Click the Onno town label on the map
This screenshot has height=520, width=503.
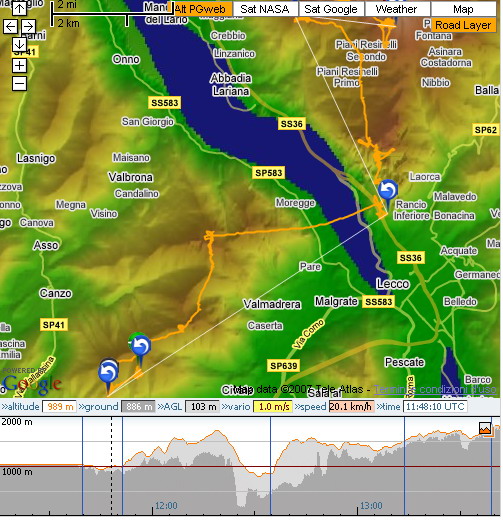[126, 59]
